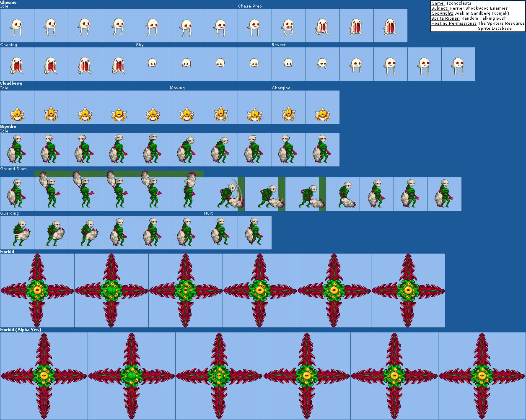Pick the last Bipedro Ground Slam frame
This screenshot has height=420, width=526.
click(x=444, y=194)
